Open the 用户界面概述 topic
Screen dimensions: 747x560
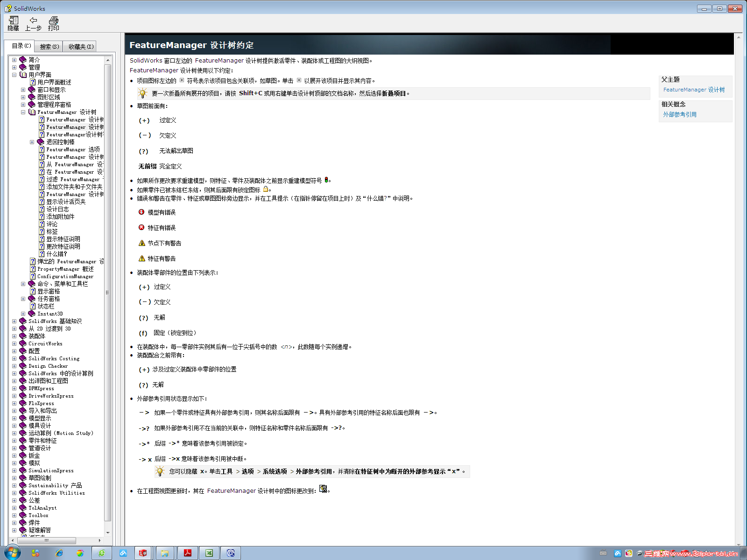point(54,82)
